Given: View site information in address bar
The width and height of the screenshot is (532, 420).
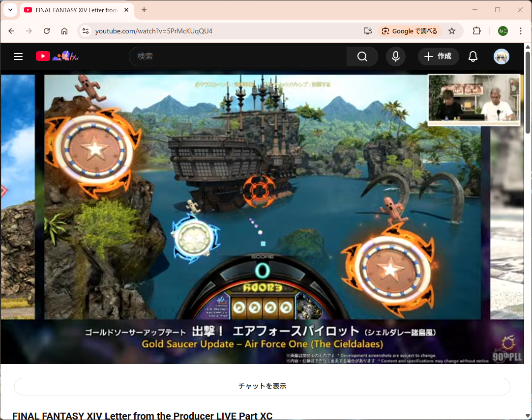Looking at the screenshot, I should pyautogui.click(x=86, y=31).
